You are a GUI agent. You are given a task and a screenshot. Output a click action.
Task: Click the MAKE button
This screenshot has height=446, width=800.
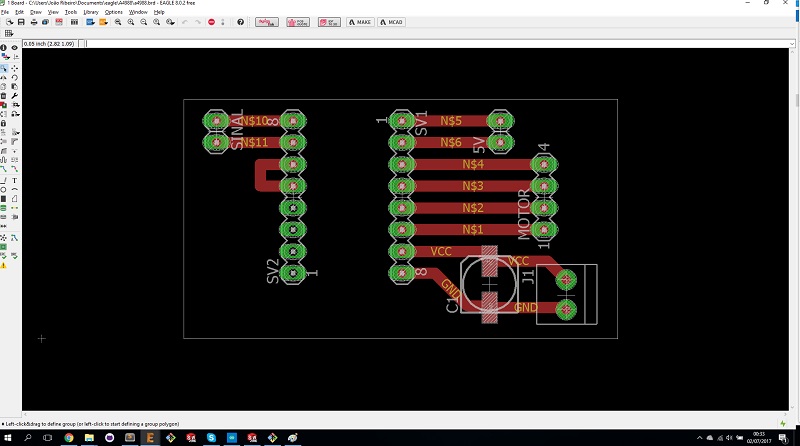pyautogui.click(x=360, y=22)
